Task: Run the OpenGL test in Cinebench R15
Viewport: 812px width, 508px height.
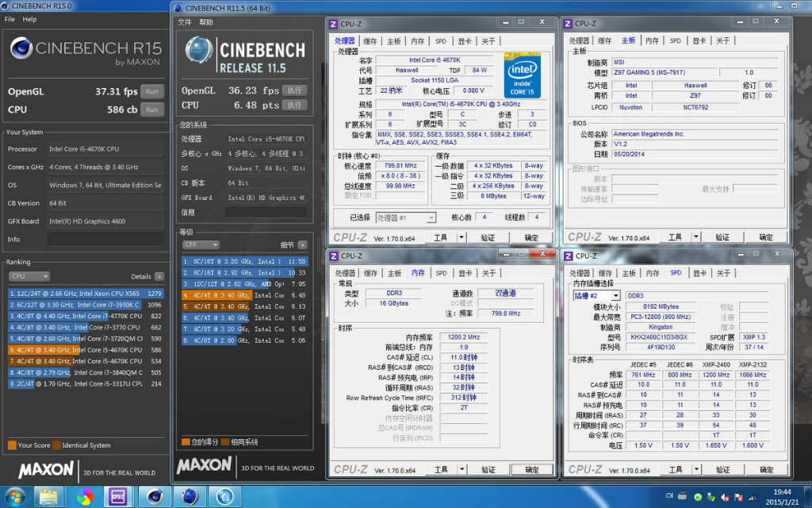Action: tap(151, 92)
